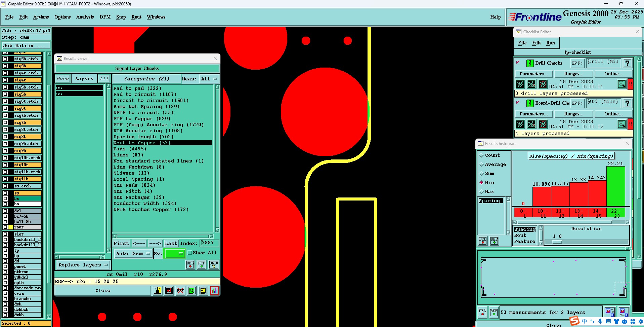Click the green '12' numbering icon
The width and height of the screenshot is (644, 327).
tap(192, 290)
